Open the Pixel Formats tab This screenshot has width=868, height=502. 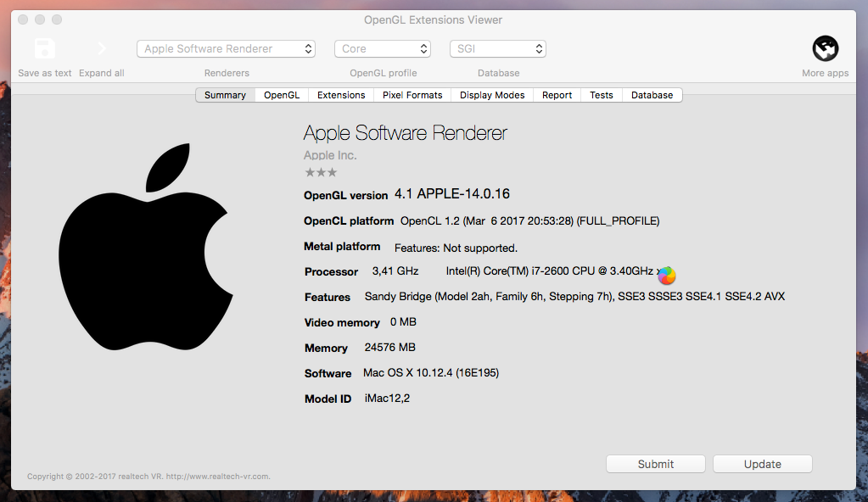412,95
